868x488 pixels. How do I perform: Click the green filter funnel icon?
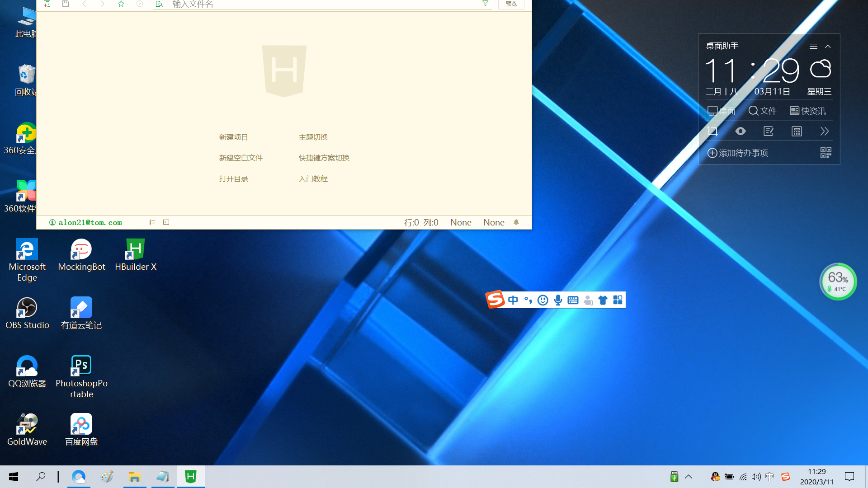click(485, 4)
